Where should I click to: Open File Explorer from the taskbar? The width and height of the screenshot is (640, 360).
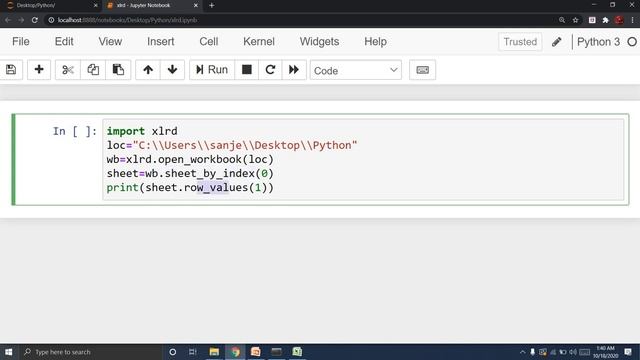coord(214,352)
